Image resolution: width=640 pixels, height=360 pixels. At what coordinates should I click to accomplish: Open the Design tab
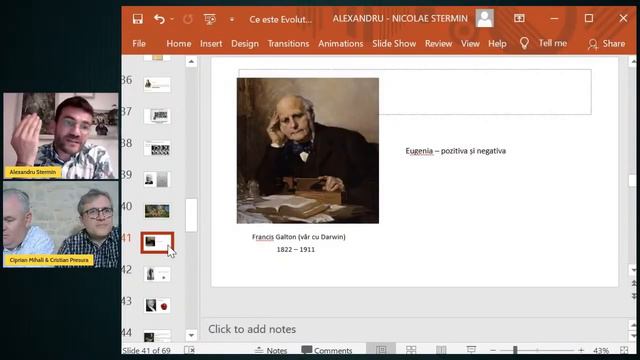point(245,43)
